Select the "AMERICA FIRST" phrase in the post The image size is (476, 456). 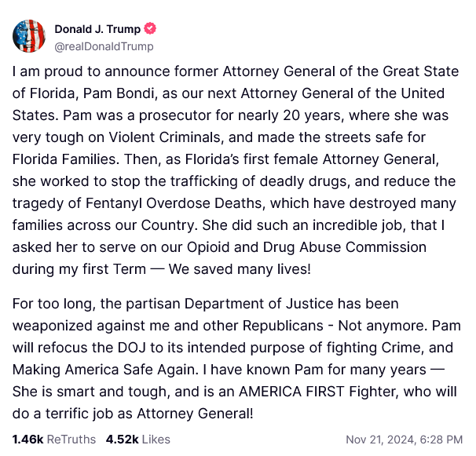click(x=291, y=392)
